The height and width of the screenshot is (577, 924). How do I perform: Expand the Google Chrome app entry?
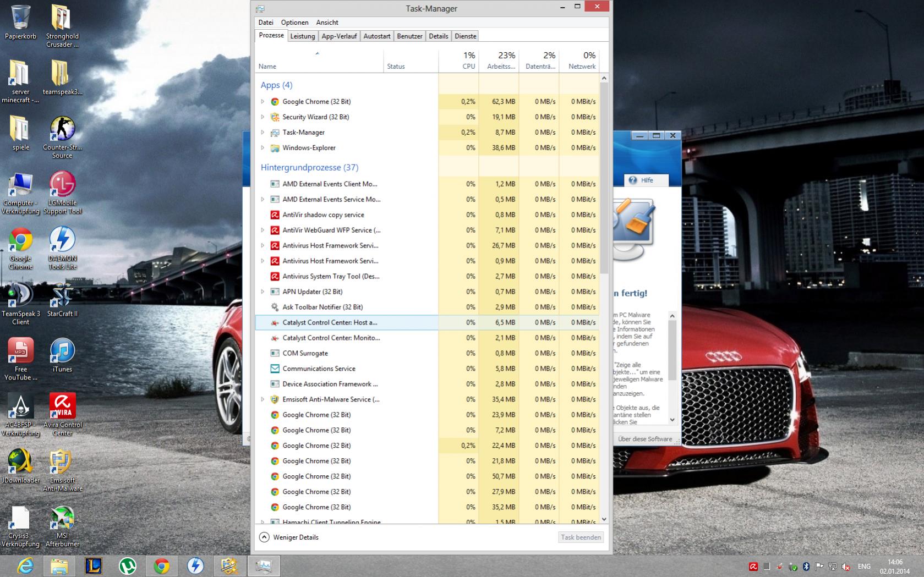263,102
